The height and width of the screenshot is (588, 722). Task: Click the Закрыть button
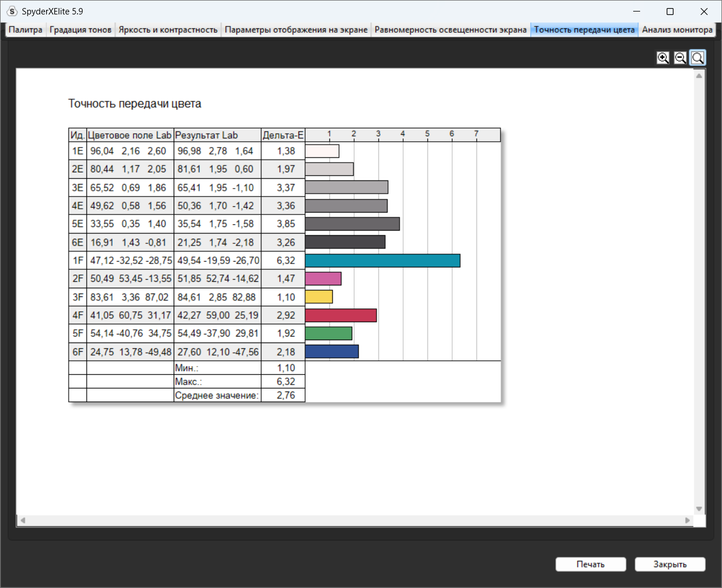tap(670, 564)
